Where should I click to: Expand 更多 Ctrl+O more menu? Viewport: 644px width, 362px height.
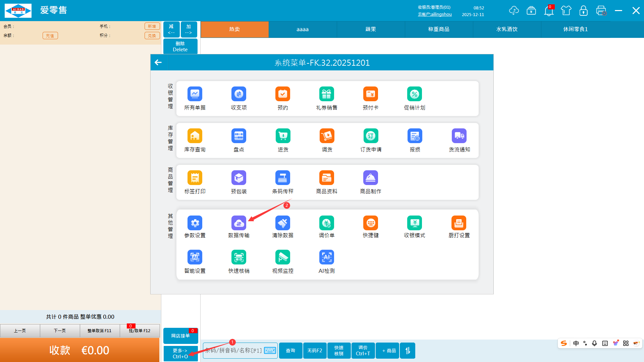pyautogui.click(x=180, y=353)
